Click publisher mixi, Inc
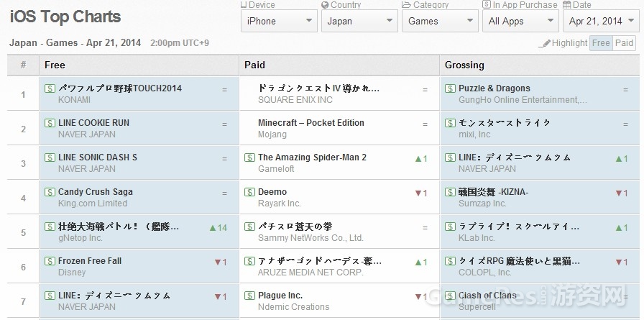644x320 pixels. pyautogui.click(x=474, y=134)
